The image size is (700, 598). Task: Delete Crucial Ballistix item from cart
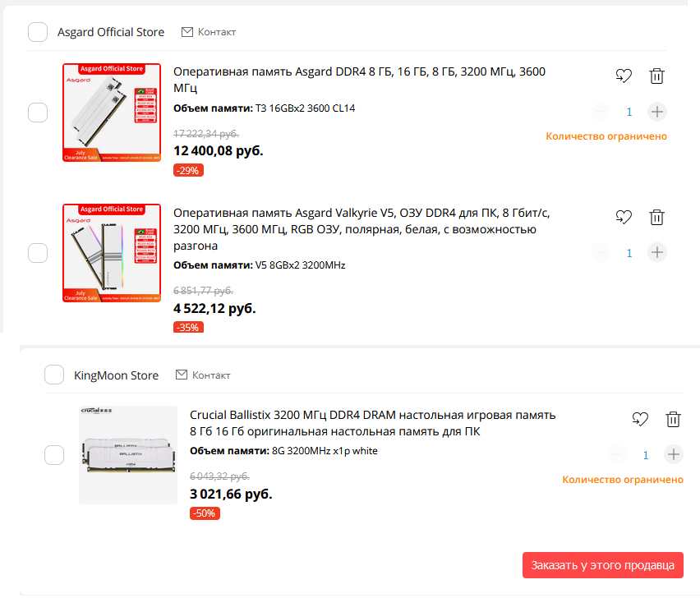673,419
